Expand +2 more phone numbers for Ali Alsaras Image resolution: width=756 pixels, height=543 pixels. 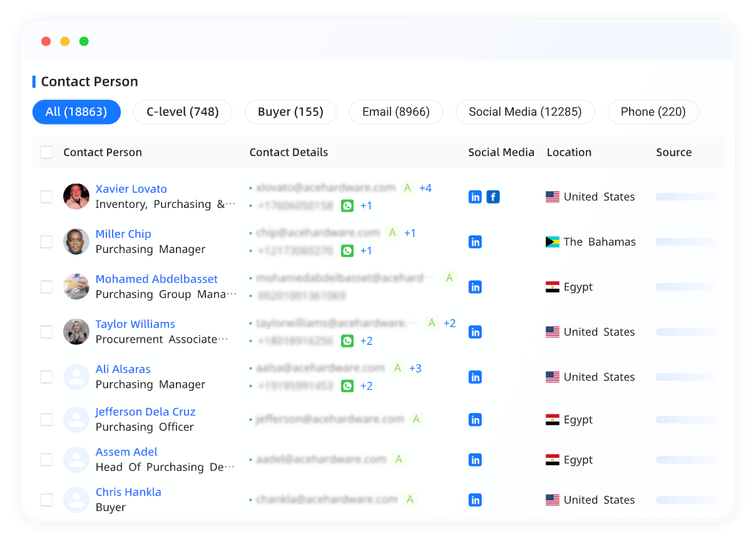coord(366,386)
